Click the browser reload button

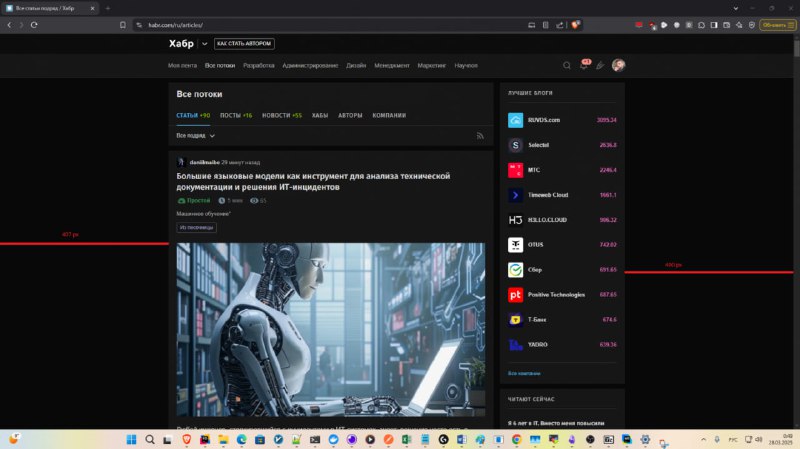[x=34, y=24]
